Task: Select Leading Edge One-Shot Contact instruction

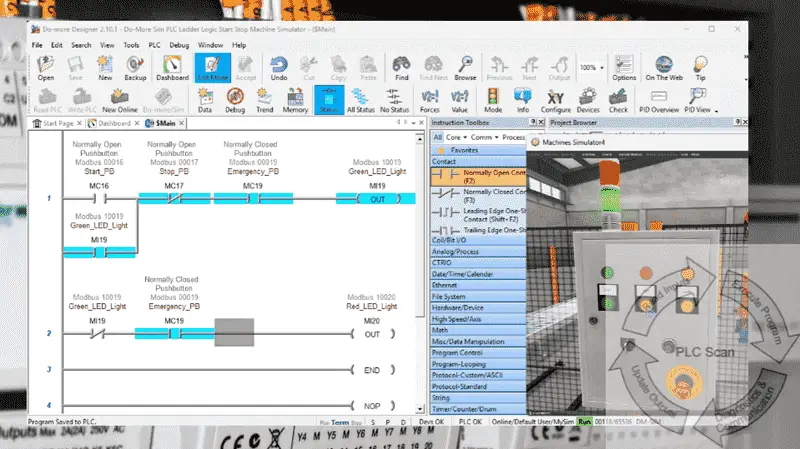Action: tap(479, 215)
